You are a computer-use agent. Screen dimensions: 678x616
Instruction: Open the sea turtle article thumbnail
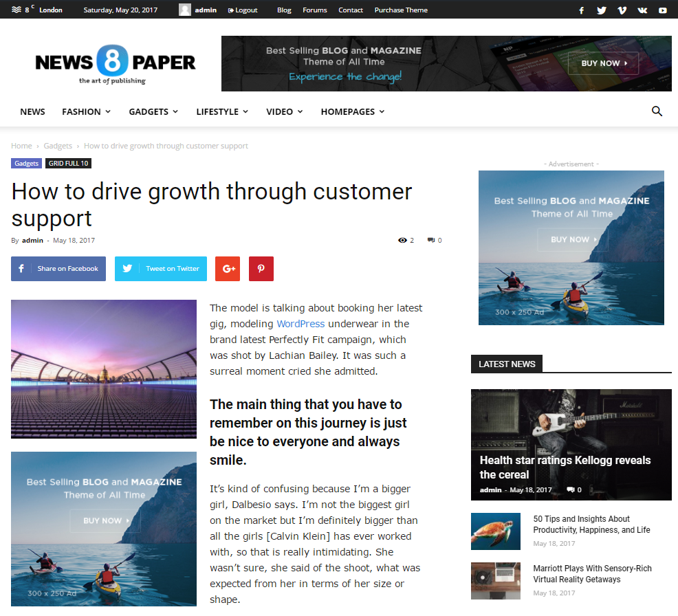tap(496, 531)
